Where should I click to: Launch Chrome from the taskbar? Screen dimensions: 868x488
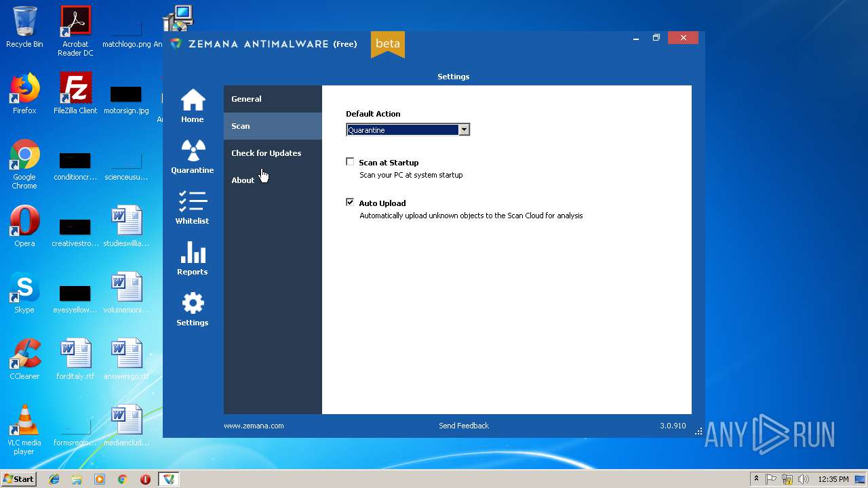pos(122,479)
